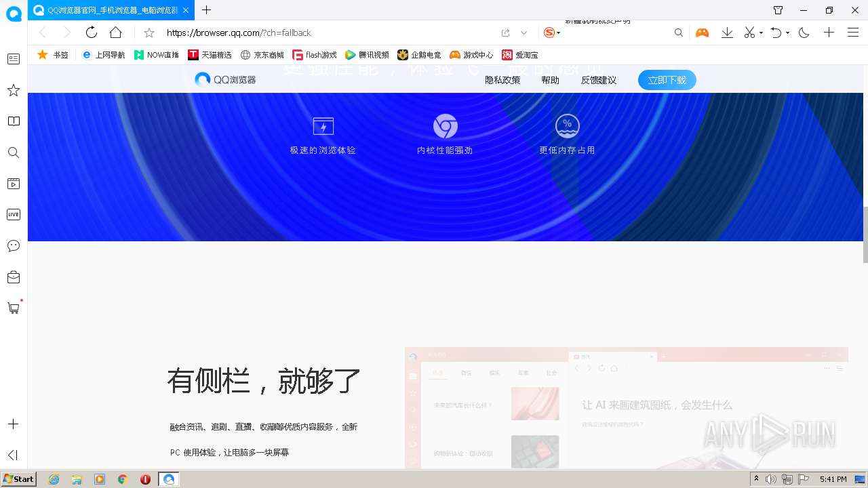Expand the screenshot tool options arrow

(761, 33)
